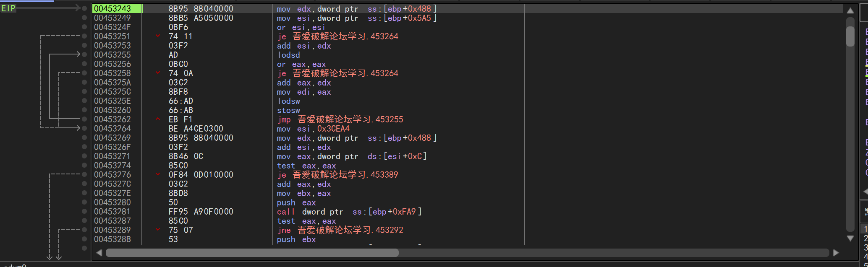The image size is (868, 267).
Task: Toggle breakpoint bullet next to 00453264
Action: [x=84, y=128]
